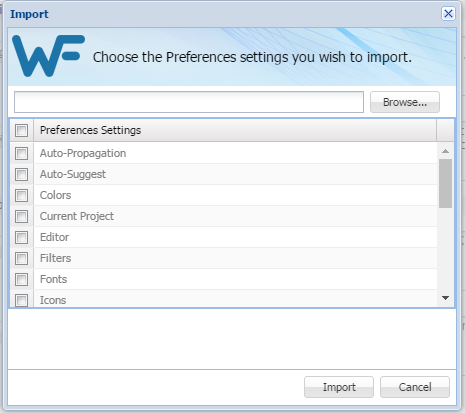Screen dimensions: 465x413
Task: Tick the Fonts checkbox
Action: click(21, 279)
